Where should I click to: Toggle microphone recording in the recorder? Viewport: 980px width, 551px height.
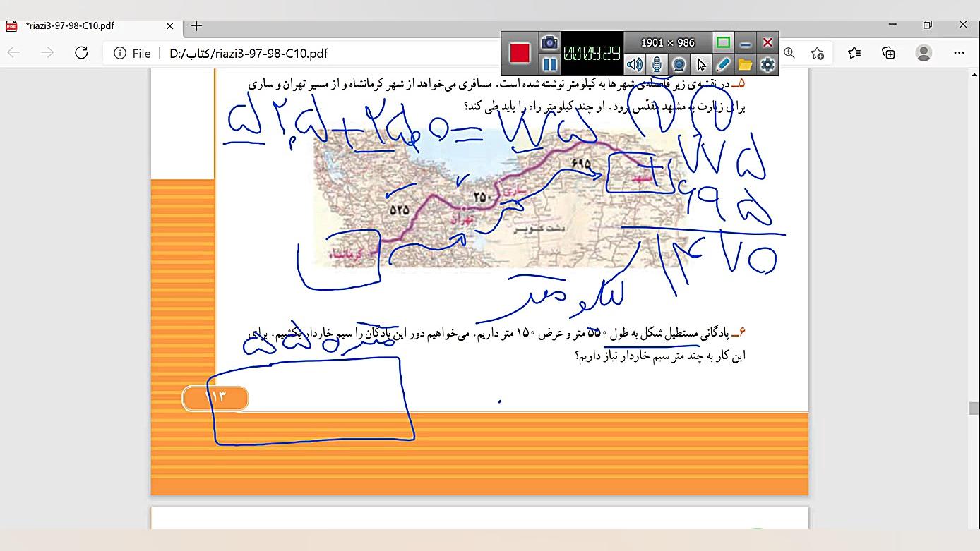[657, 65]
